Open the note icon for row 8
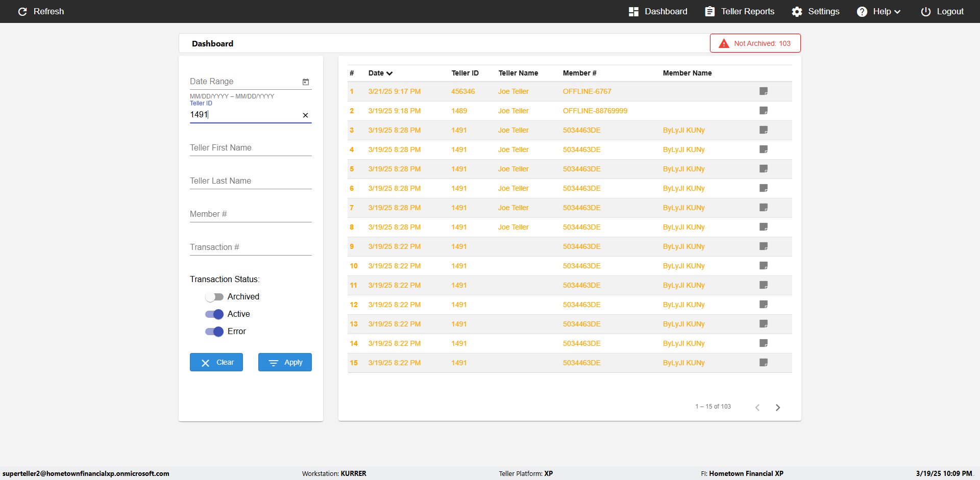980x480 pixels. click(764, 227)
